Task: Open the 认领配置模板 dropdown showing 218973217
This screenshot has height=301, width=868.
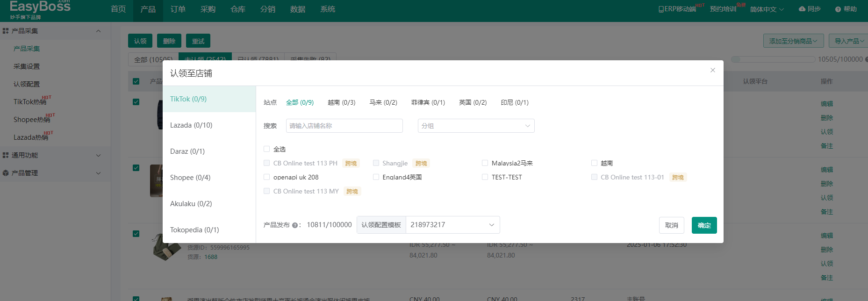Action: point(452,225)
